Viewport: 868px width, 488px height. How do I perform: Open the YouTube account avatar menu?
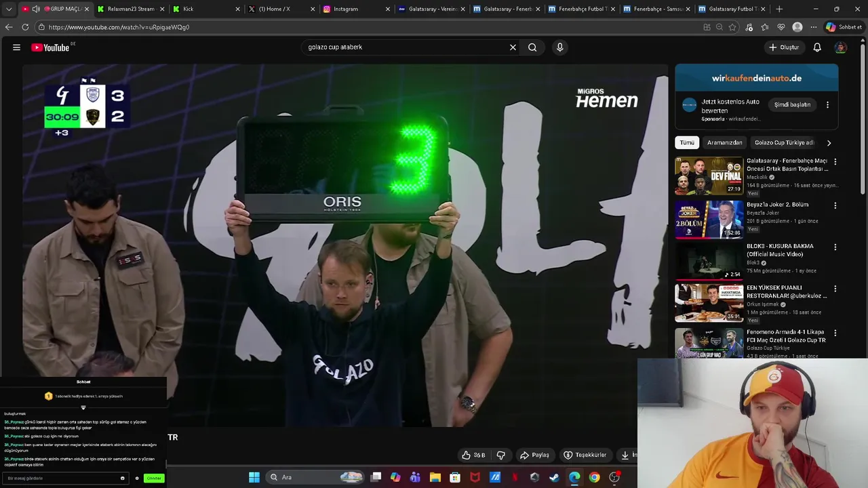840,47
